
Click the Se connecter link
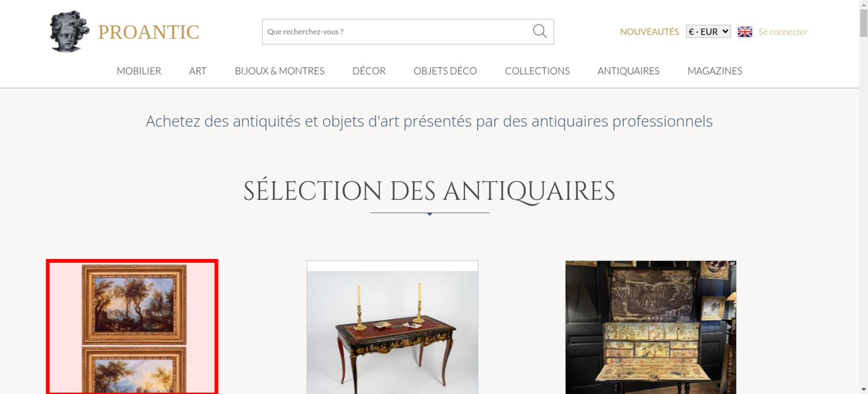783,32
